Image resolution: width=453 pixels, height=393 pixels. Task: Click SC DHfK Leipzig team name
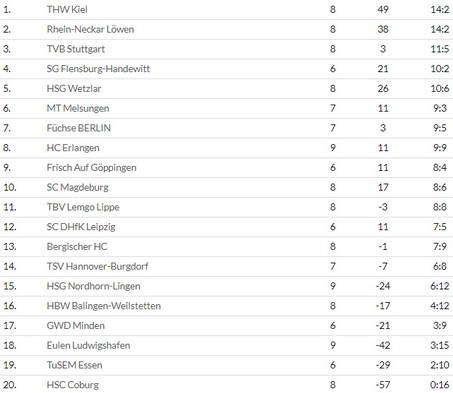pyautogui.click(x=81, y=227)
